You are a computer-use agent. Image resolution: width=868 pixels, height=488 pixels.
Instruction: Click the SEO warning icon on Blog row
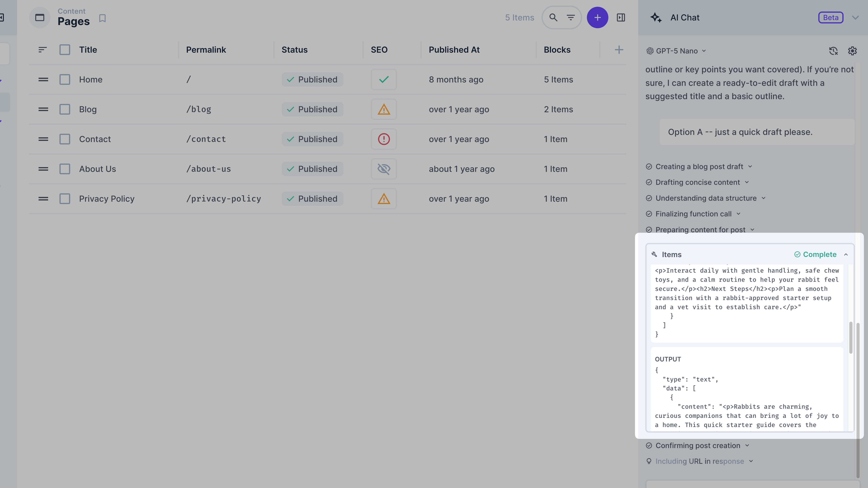[x=384, y=109]
